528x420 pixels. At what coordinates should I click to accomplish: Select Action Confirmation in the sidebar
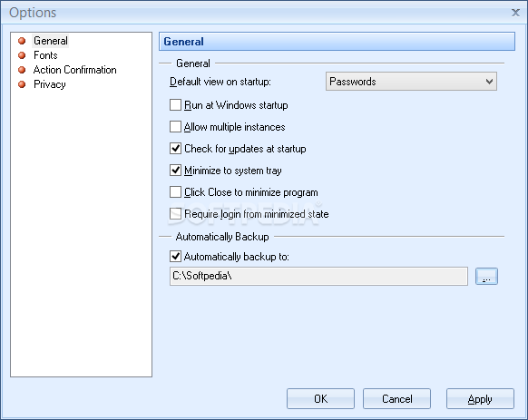74,70
